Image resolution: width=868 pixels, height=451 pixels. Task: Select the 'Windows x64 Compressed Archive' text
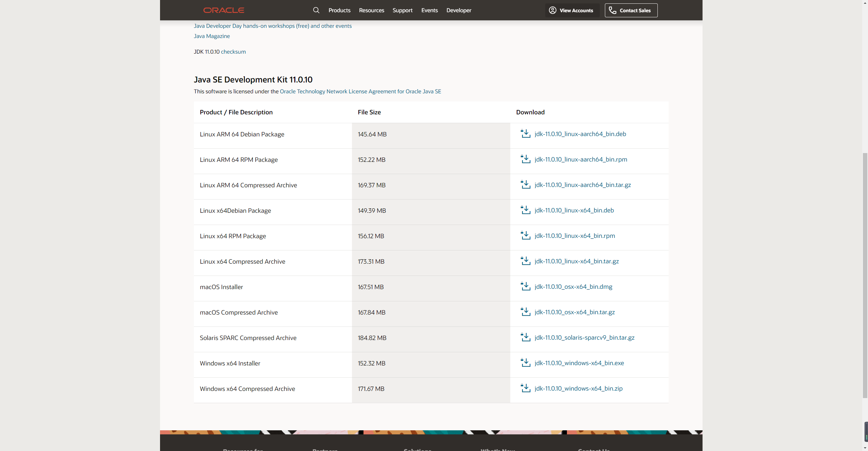(x=248, y=389)
